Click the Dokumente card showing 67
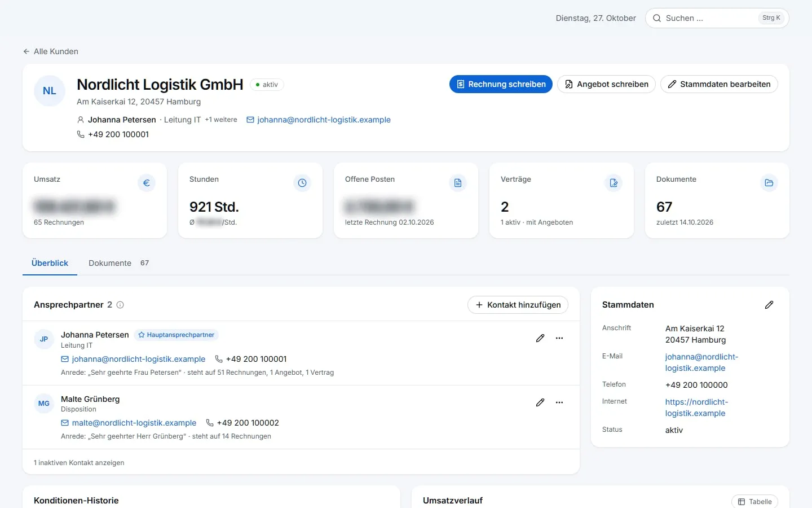The width and height of the screenshot is (812, 508). tap(717, 200)
